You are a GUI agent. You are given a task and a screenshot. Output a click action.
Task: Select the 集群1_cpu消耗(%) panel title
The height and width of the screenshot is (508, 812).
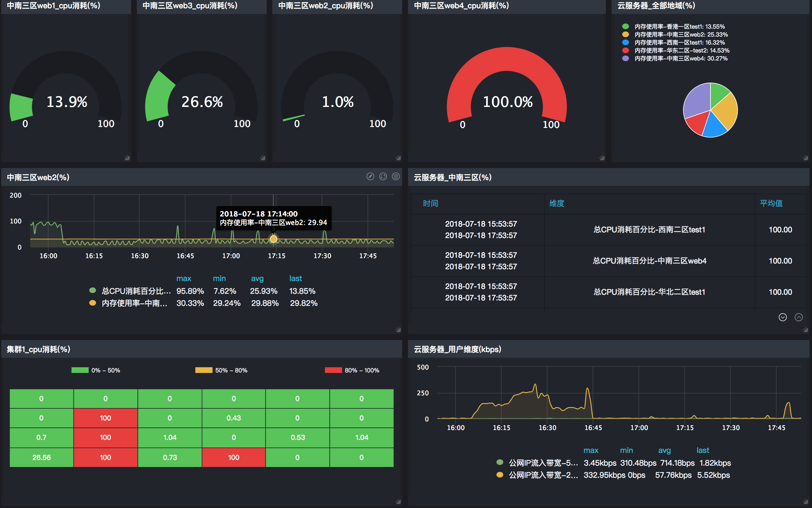(x=38, y=349)
